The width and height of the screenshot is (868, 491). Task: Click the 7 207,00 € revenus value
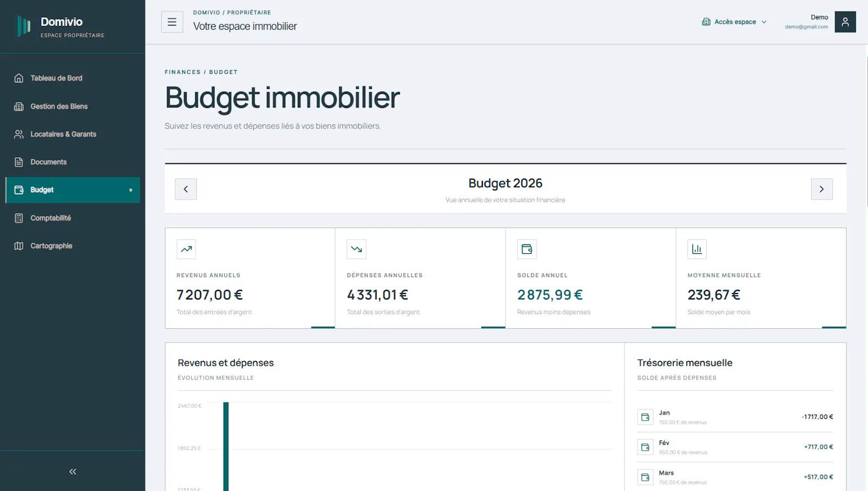tap(210, 295)
